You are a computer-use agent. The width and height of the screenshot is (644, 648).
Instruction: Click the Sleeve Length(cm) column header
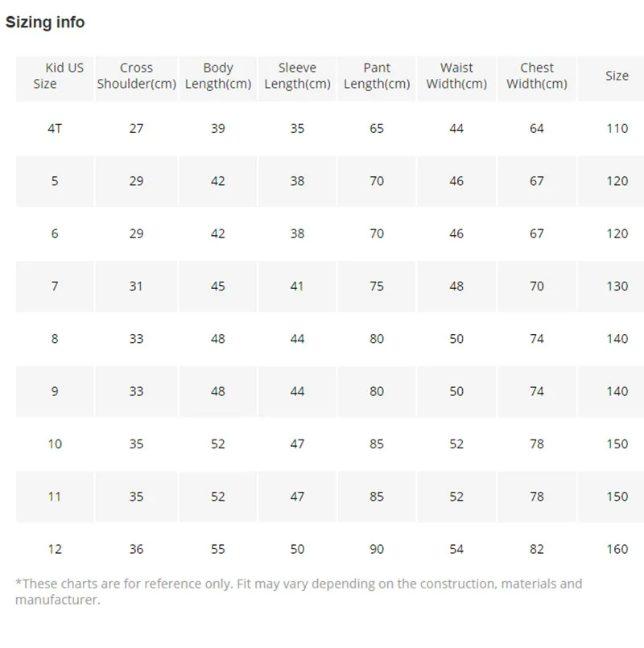297,76
